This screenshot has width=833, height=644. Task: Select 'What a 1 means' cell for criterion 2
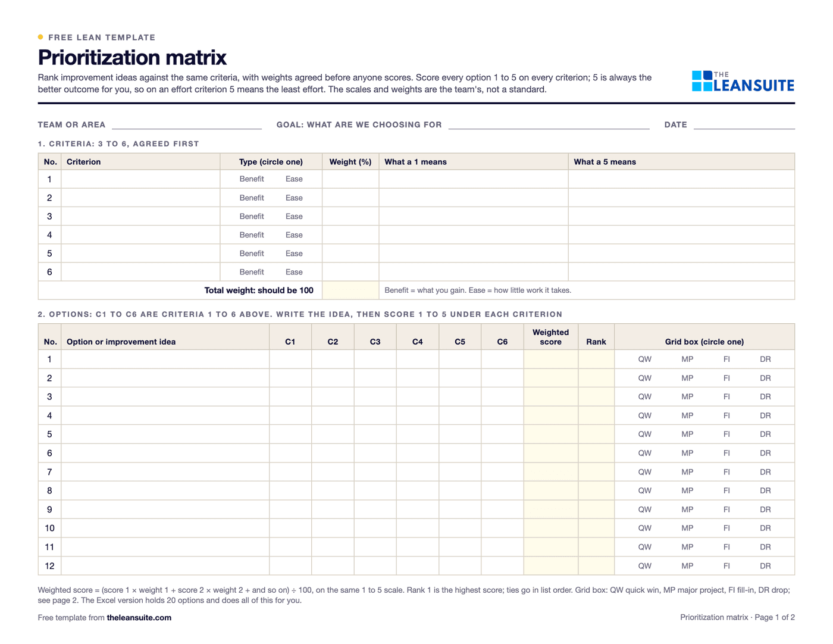pyautogui.click(x=474, y=198)
